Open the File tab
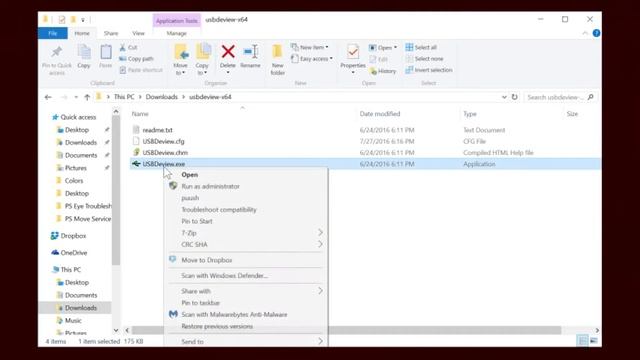The width and height of the screenshot is (640, 360). click(x=53, y=33)
